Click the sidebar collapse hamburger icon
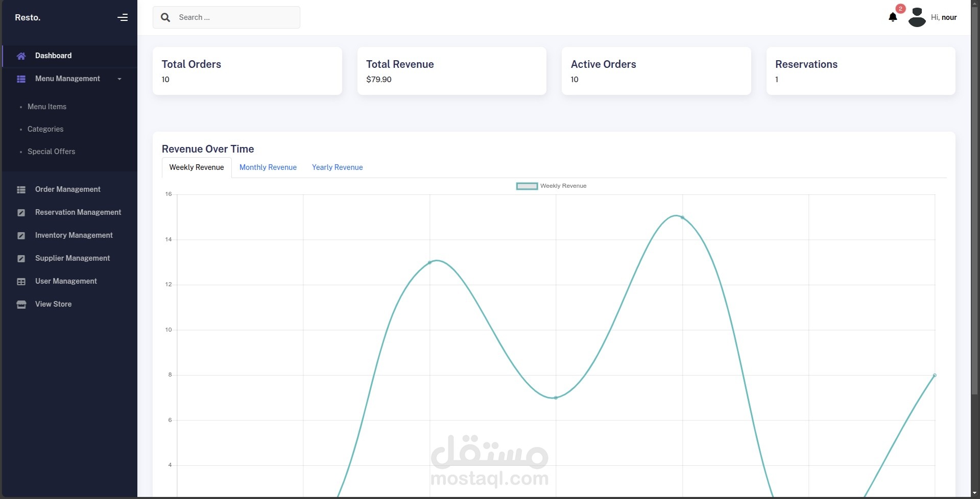The width and height of the screenshot is (980, 499). pyautogui.click(x=123, y=17)
